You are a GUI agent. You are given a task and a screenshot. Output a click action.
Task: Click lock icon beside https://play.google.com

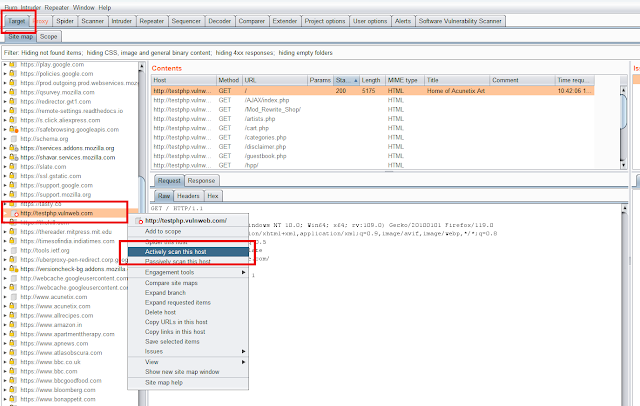click(13, 64)
